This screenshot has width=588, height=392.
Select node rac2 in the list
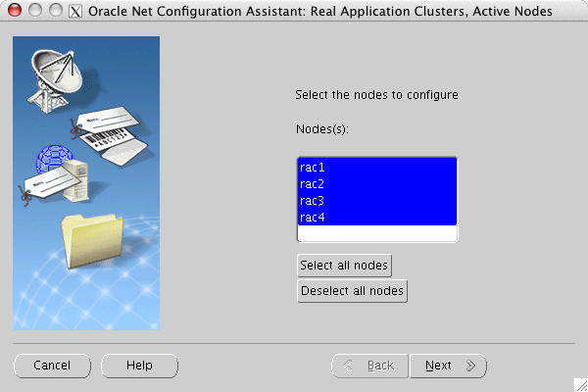(377, 184)
